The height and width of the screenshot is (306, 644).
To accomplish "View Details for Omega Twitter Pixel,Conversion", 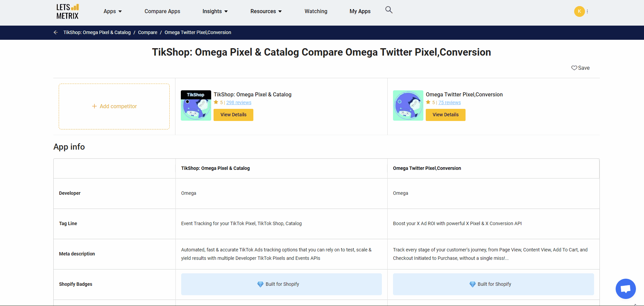I will point(445,115).
